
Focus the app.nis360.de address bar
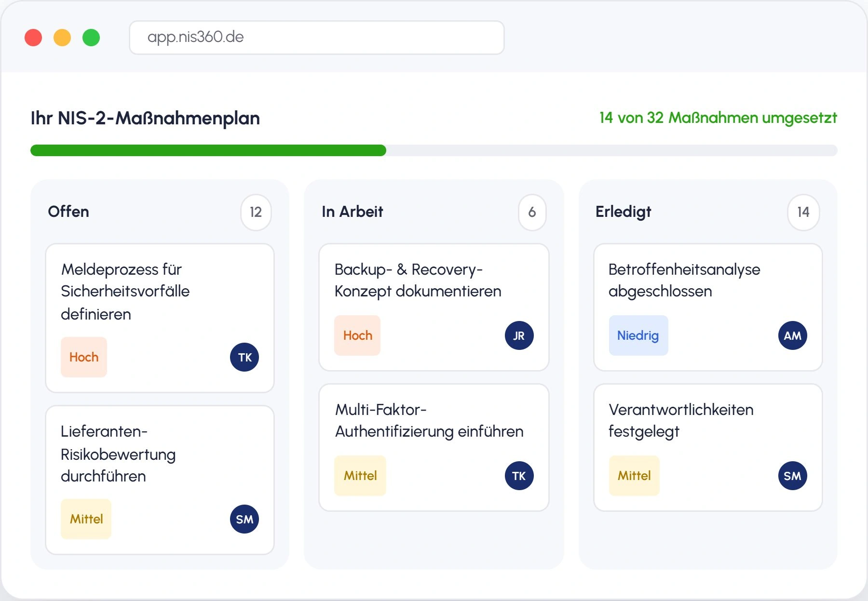pyautogui.click(x=317, y=38)
